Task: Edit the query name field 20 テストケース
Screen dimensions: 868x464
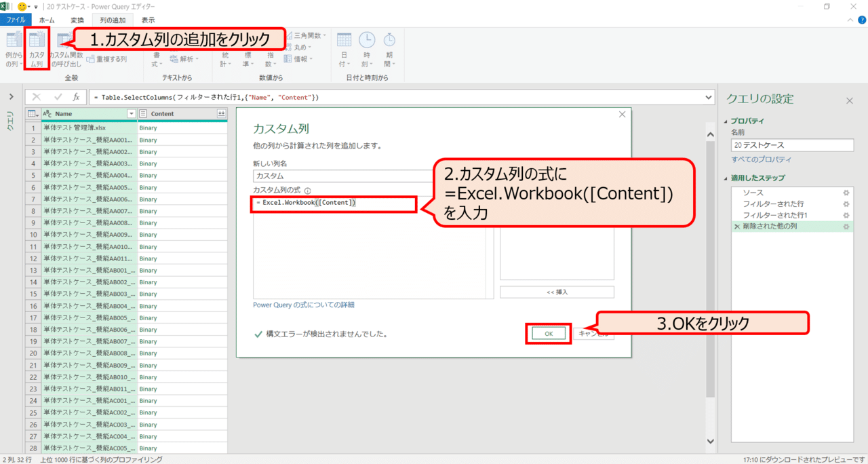Action: click(x=792, y=145)
